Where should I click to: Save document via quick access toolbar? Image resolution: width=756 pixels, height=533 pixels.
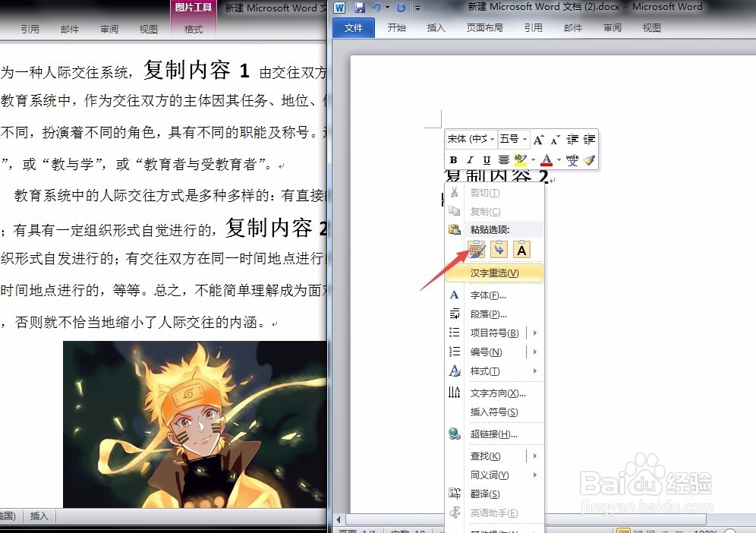tap(360, 8)
